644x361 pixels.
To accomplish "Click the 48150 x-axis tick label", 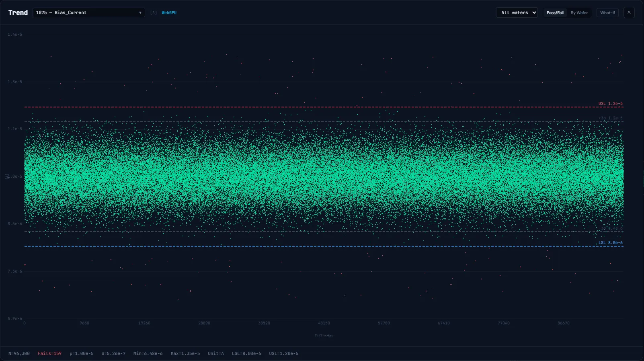I will coord(324,323).
